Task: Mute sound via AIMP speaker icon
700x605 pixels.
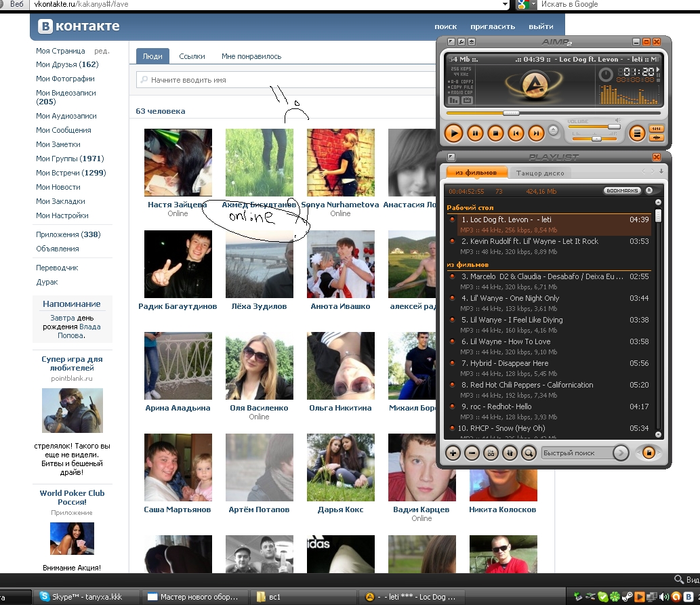Action: pyautogui.click(x=617, y=121)
